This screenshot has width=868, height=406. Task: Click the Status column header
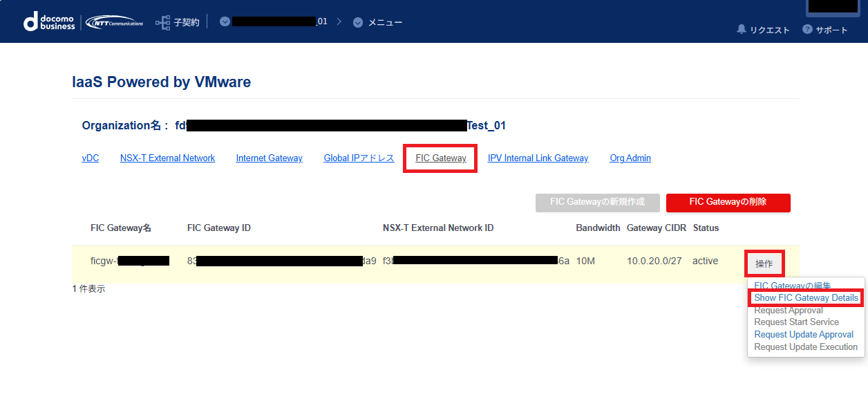pyautogui.click(x=706, y=228)
